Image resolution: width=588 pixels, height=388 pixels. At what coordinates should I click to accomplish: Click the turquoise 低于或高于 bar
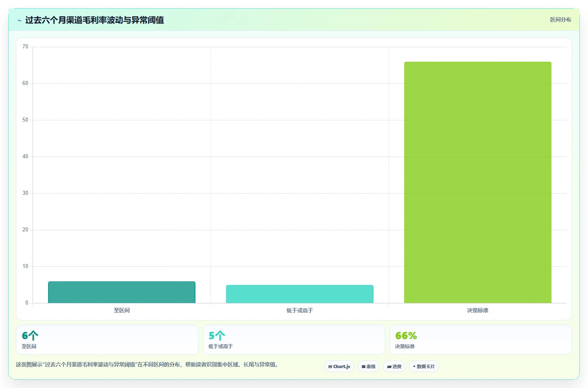(300, 294)
